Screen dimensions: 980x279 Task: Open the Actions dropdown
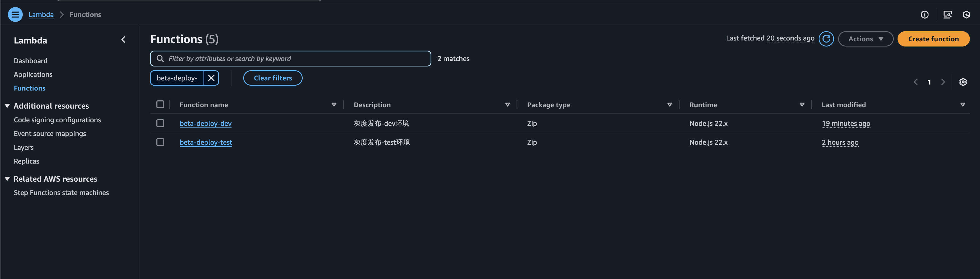[866, 39]
